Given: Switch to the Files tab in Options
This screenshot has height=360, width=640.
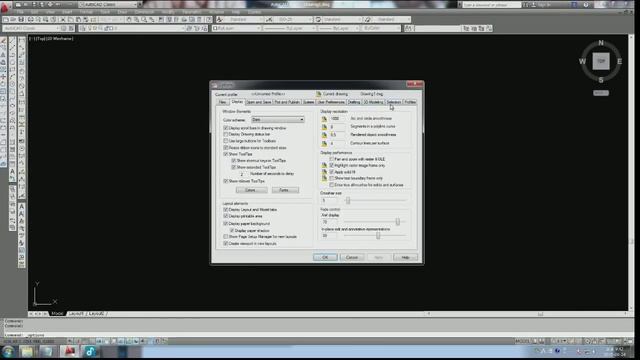Looking at the screenshot, I should (x=222, y=102).
